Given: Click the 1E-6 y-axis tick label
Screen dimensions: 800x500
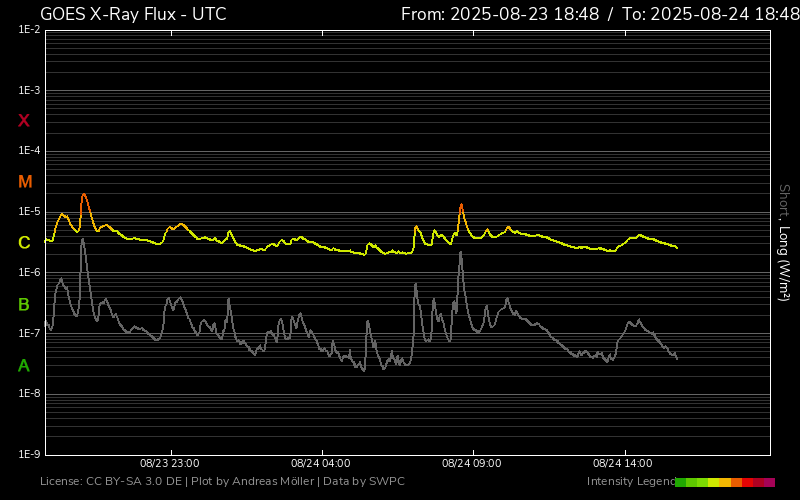Looking at the screenshot, I should [x=29, y=273].
